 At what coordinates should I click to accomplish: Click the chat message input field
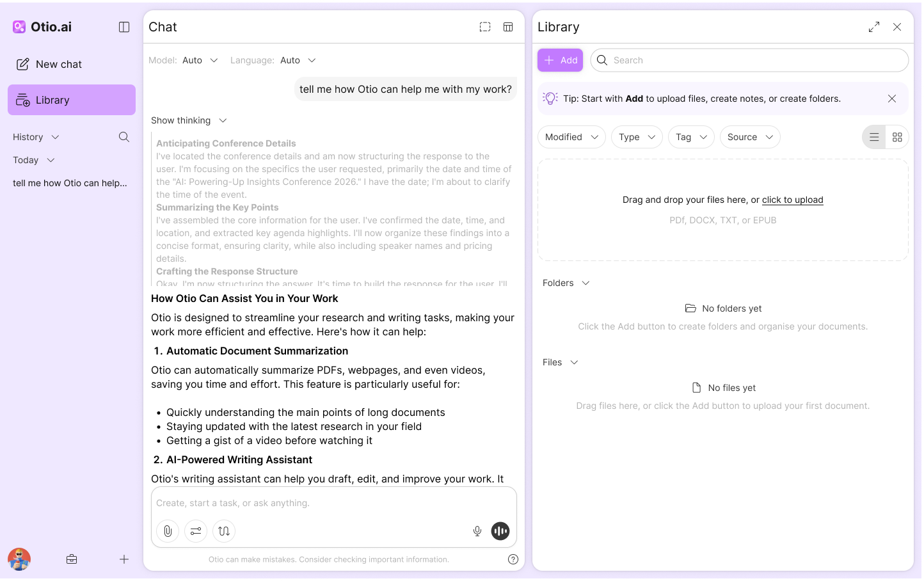click(x=334, y=503)
